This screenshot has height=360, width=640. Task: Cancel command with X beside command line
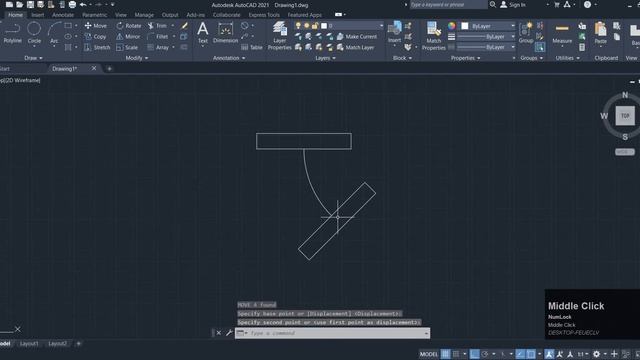tap(219, 333)
